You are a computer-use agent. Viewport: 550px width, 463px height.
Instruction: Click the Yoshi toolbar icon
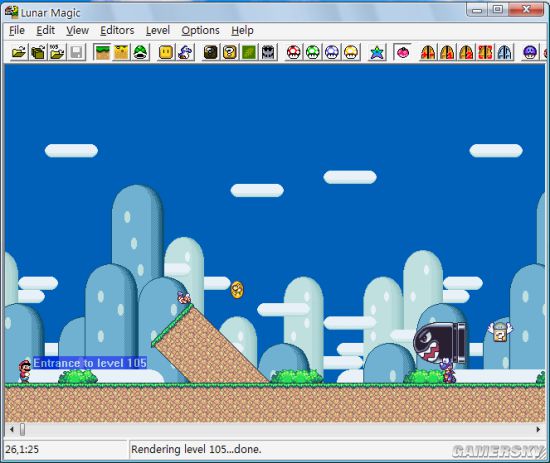tap(185, 52)
